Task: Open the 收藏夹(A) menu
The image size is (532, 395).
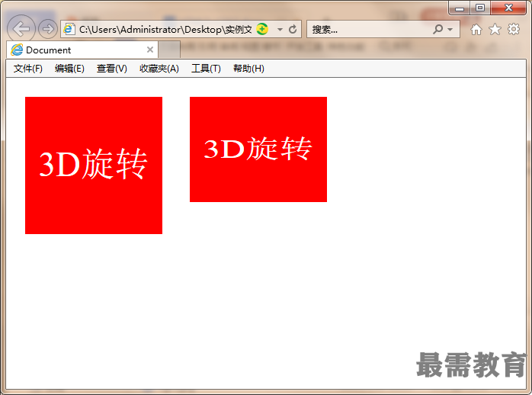Action: pyautogui.click(x=159, y=69)
